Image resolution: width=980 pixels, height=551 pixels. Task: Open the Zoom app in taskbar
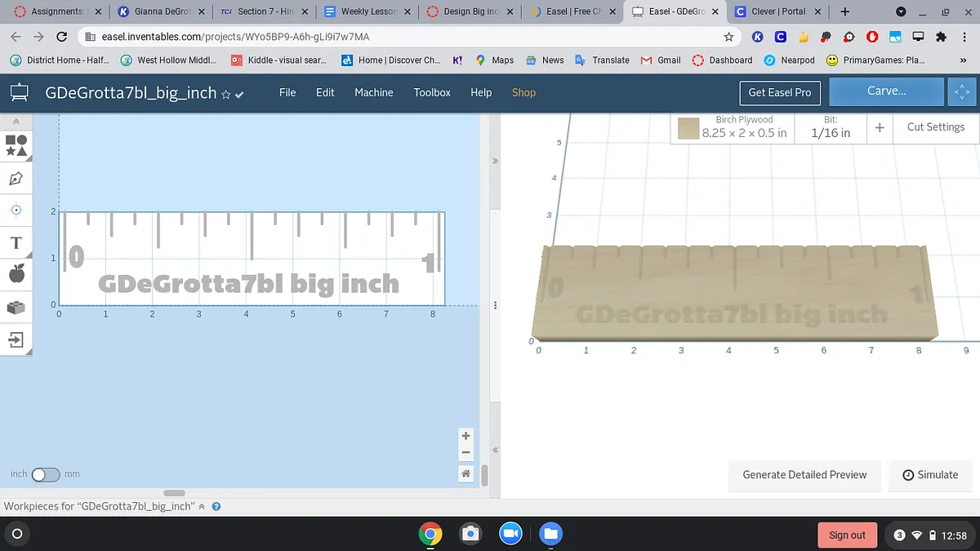click(x=511, y=534)
